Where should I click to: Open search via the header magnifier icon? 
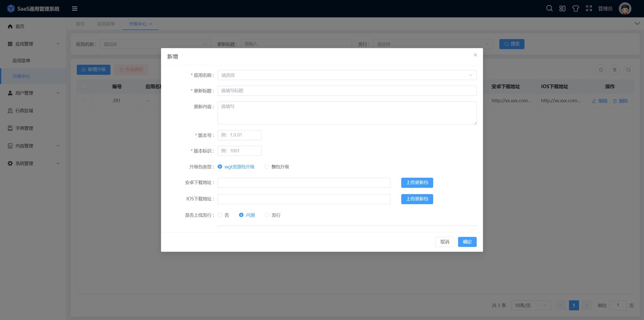(x=549, y=8)
